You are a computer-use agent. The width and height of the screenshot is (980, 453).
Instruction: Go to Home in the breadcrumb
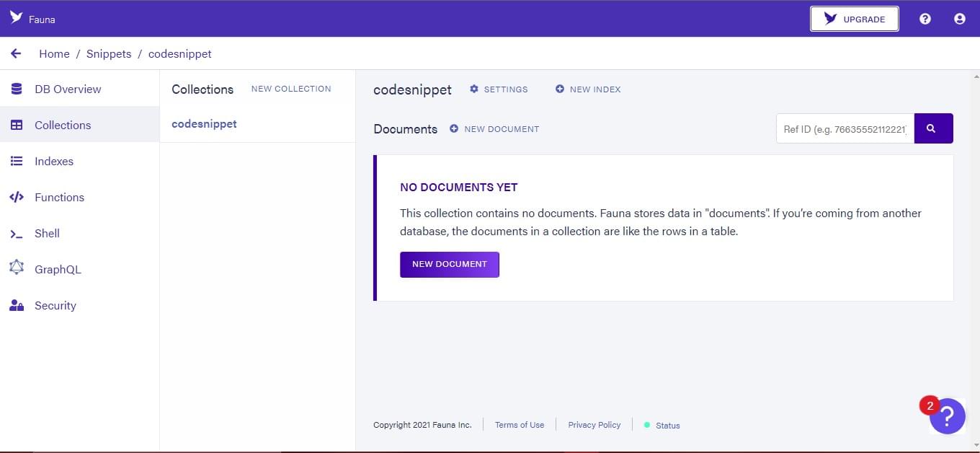click(54, 54)
